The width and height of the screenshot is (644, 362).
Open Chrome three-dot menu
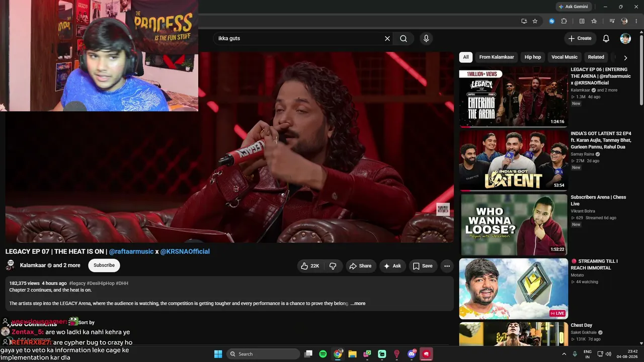636,21
